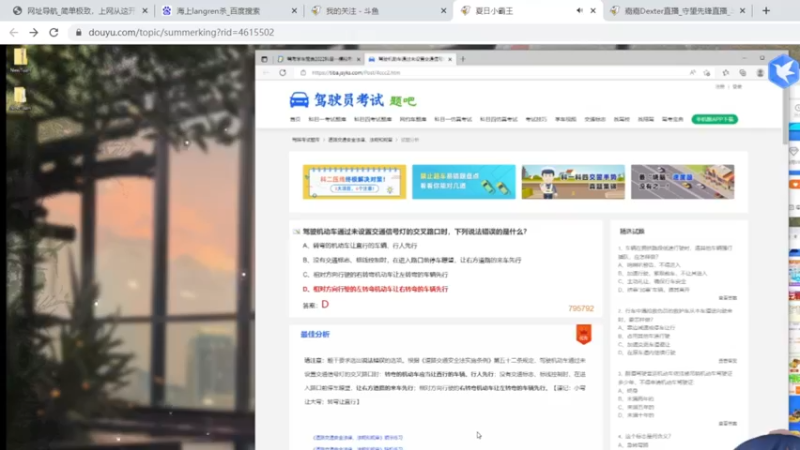Click inner browser back arrow
800x450 pixels.
(266, 73)
